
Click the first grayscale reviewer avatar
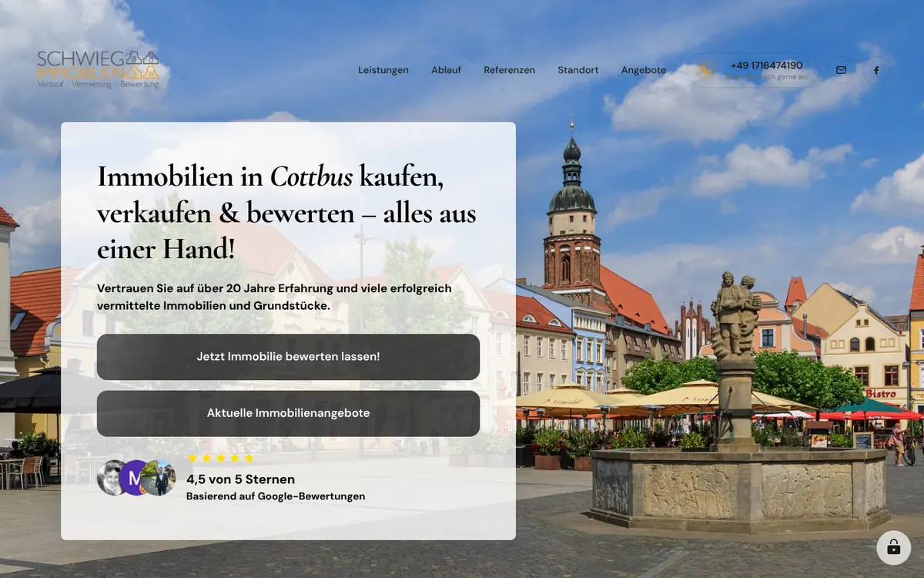[x=112, y=478]
